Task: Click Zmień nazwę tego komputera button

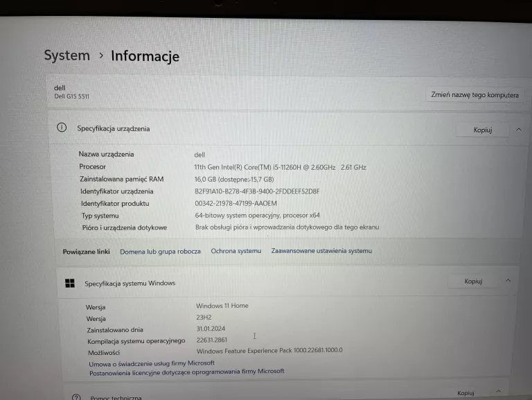Action: tap(475, 95)
